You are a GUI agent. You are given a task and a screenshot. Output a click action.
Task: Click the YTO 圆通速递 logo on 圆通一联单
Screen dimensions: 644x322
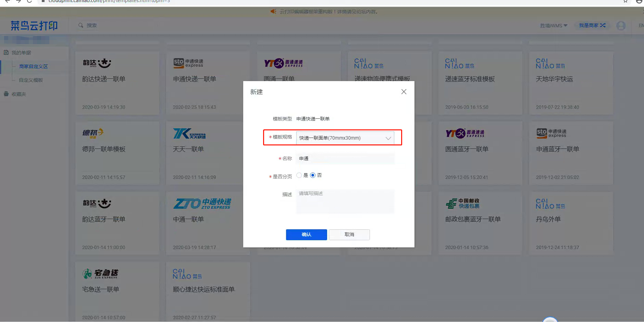tap(283, 63)
